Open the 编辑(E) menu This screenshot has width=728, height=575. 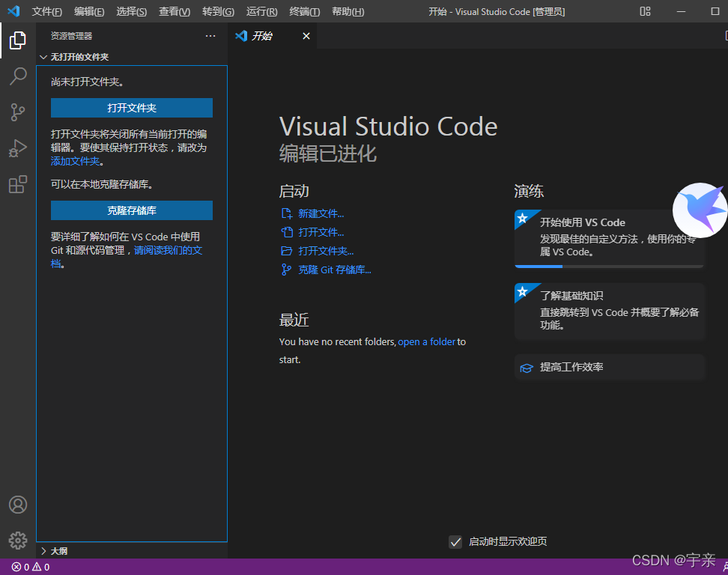(89, 11)
